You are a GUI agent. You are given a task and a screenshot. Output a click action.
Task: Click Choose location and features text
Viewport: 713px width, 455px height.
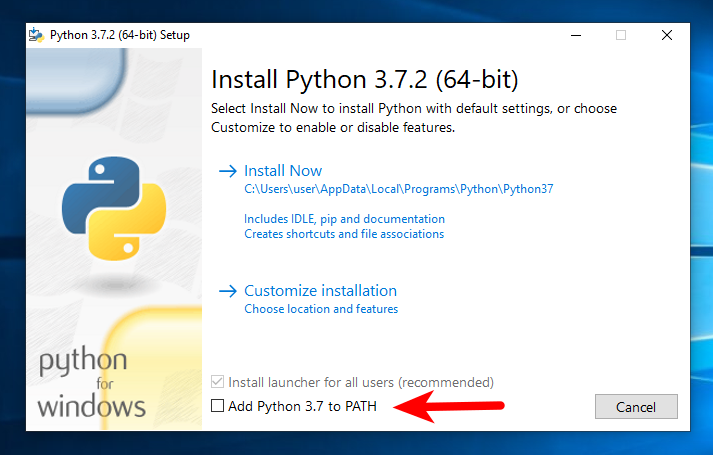[321, 309]
